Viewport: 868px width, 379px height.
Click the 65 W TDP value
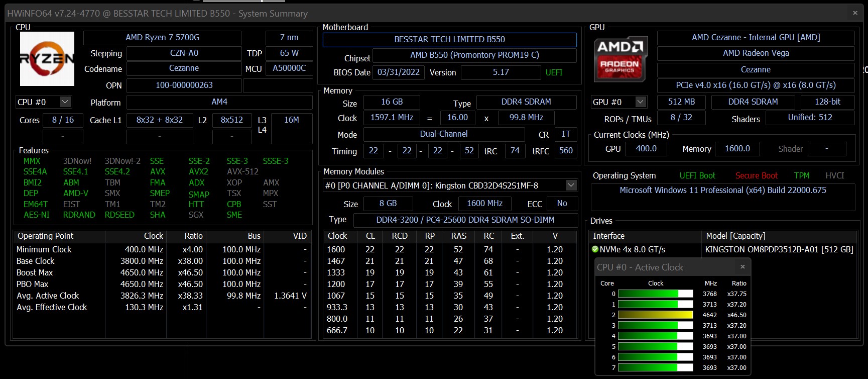click(289, 53)
